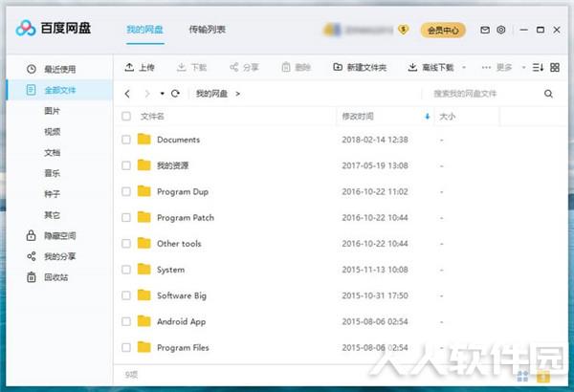The height and width of the screenshot is (392, 574).
Task: Click the Baidu Netdisk cloud logo
Action: 26,28
